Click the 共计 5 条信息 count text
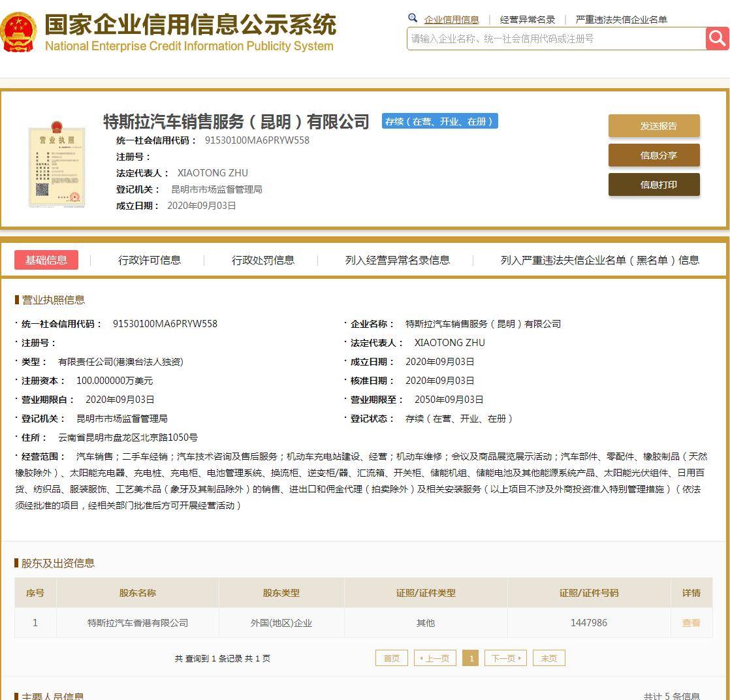Image resolution: width=730 pixels, height=700 pixels. click(x=671, y=696)
